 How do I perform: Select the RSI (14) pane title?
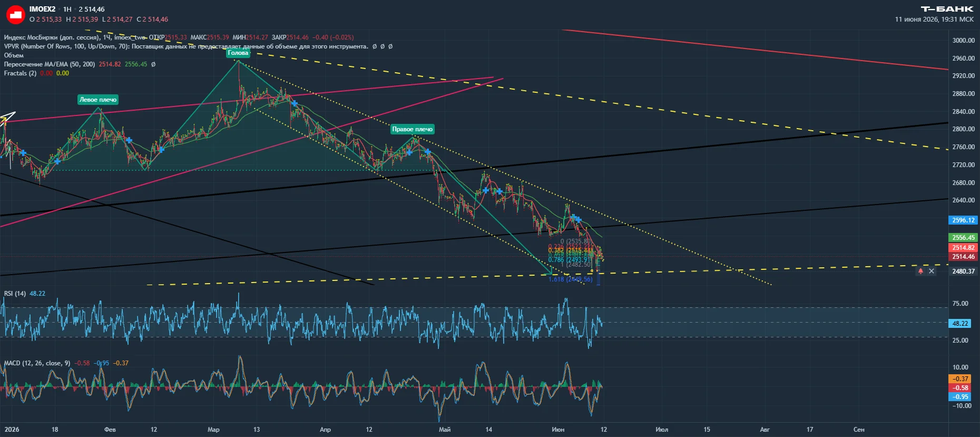click(x=15, y=294)
